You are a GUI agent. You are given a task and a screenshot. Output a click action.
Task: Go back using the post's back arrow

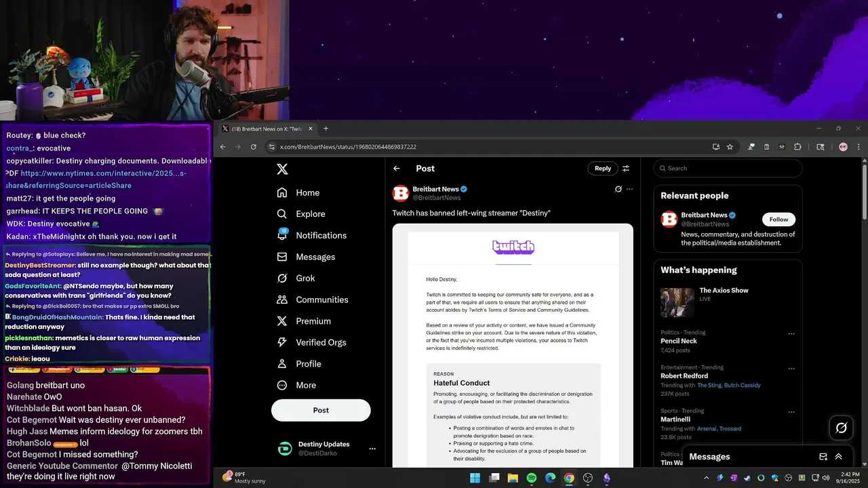(x=397, y=168)
